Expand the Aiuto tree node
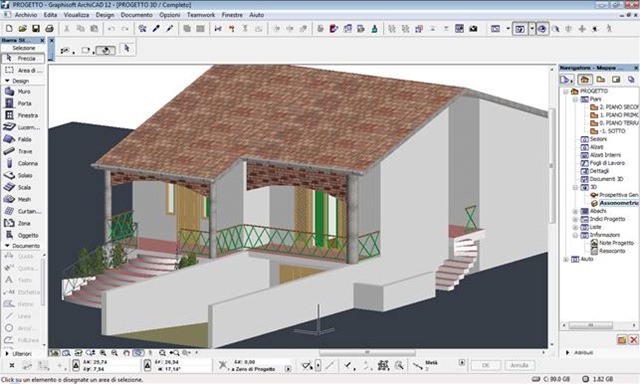 pos(566,259)
